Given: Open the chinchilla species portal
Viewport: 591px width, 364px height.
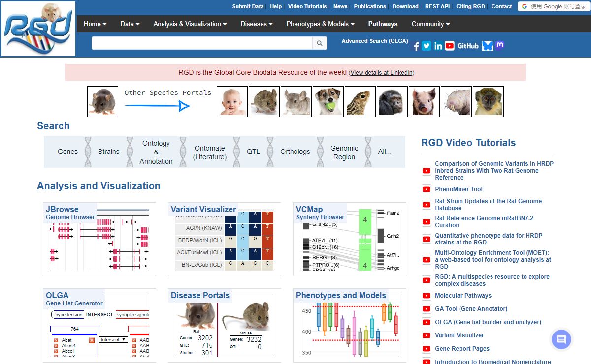Looking at the screenshot, I should [296, 101].
